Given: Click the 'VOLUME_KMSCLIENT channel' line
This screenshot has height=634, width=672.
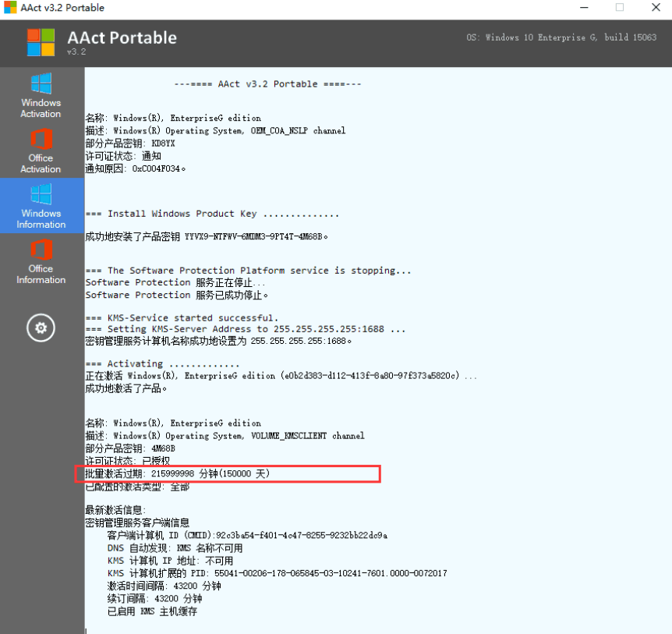Looking at the screenshot, I should point(225,435).
